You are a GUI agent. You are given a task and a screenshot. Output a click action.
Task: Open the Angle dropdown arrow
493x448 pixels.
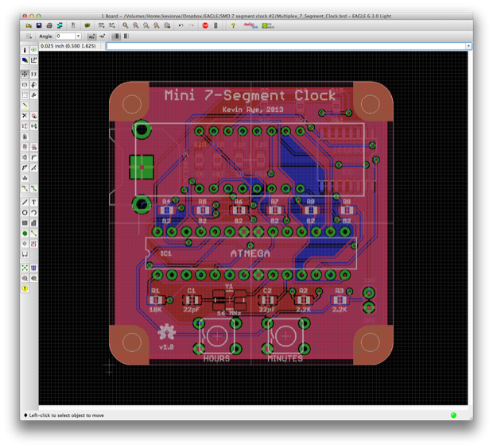pos(78,36)
